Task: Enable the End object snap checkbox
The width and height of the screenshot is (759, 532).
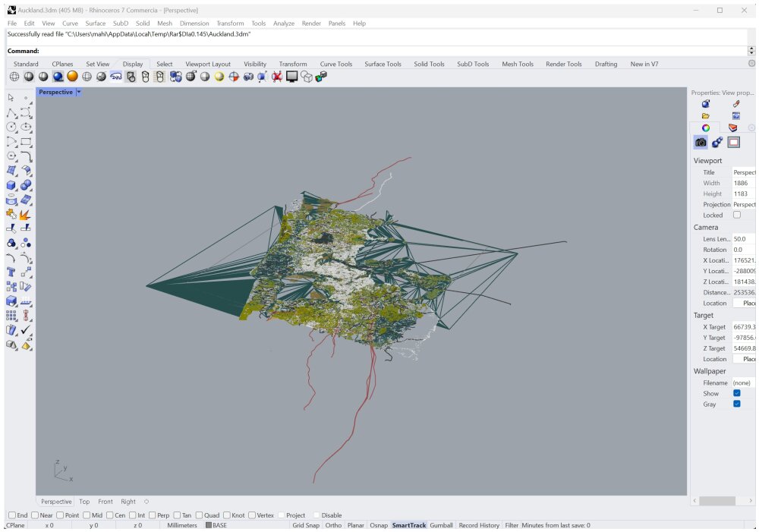Action: click(13, 515)
